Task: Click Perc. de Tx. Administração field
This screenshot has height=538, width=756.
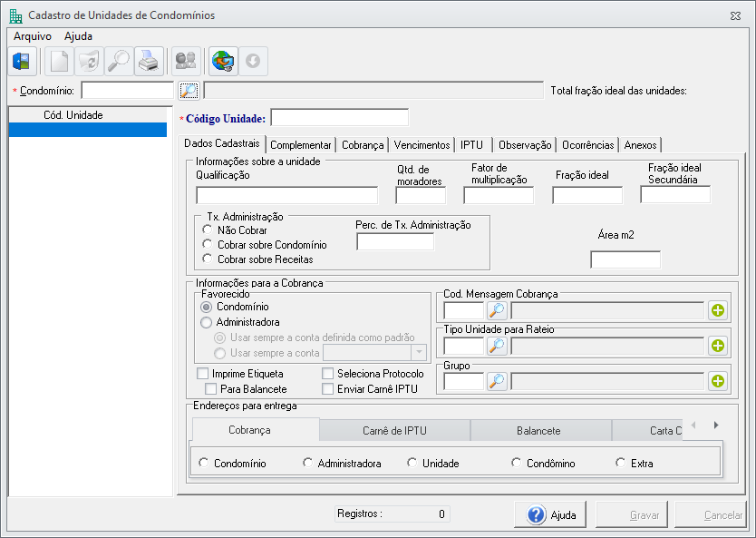Action: pos(395,241)
